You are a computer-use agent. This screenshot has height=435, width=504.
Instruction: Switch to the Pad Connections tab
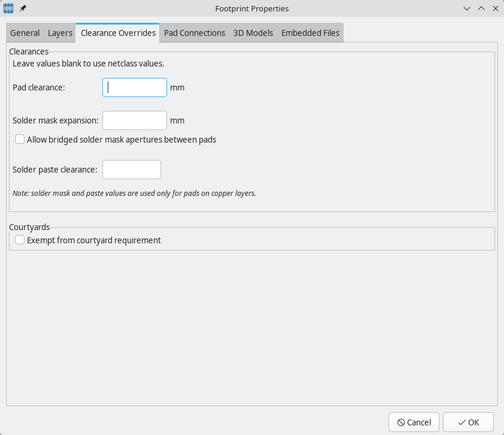195,32
